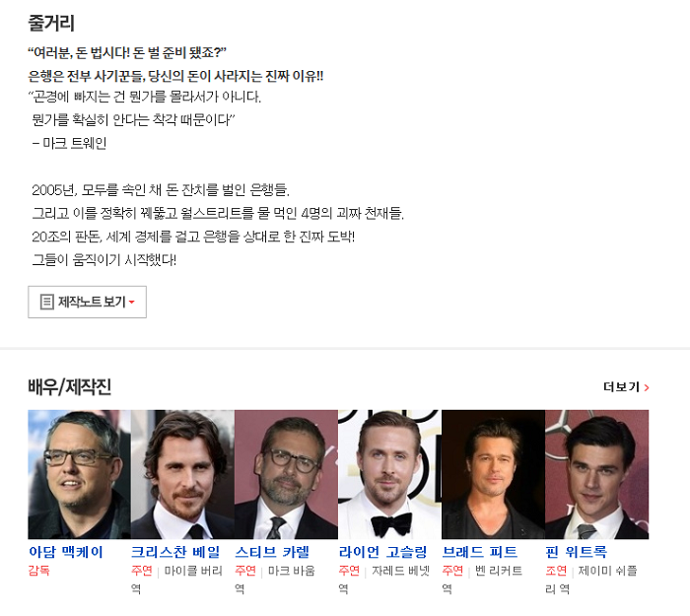Image resolution: width=690 pixels, height=616 pixels.
Task: Open the 제작노트 보기 dropdown button
Action: [x=87, y=302]
